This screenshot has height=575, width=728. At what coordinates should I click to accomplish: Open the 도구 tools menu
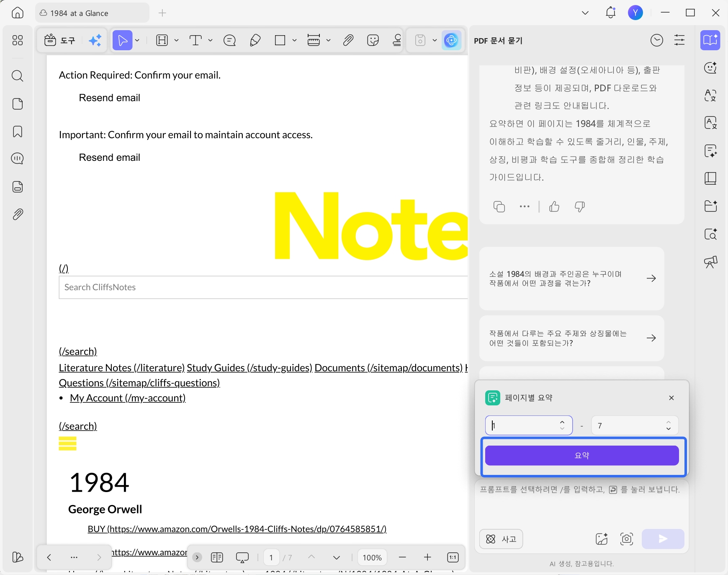[x=60, y=40]
